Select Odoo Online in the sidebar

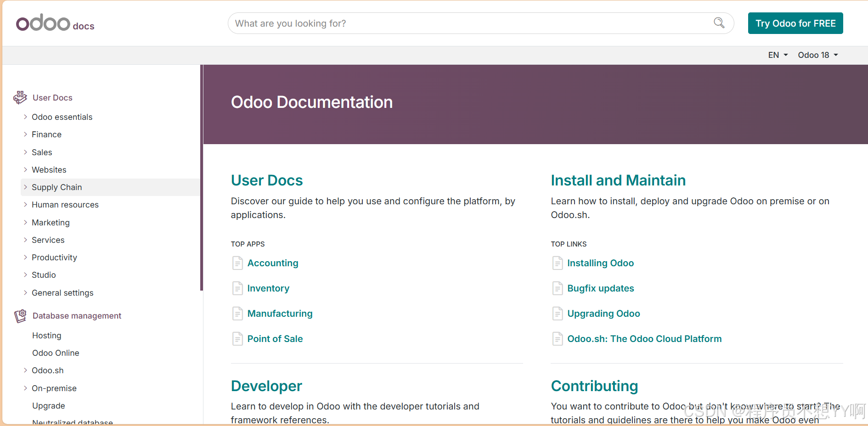pos(56,353)
